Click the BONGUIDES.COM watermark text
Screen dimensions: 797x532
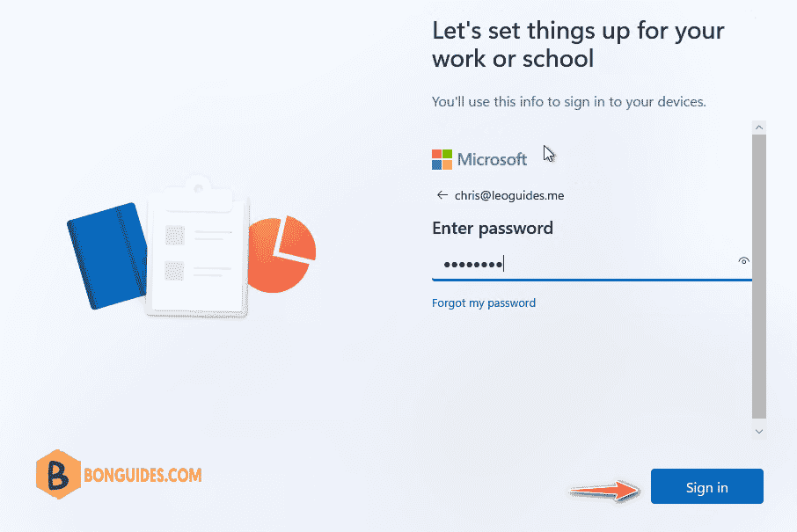(143, 475)
